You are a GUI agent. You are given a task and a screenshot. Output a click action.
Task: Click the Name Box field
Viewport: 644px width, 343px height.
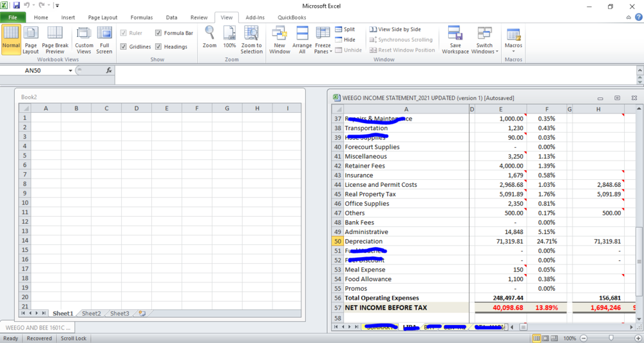[33, 70]
